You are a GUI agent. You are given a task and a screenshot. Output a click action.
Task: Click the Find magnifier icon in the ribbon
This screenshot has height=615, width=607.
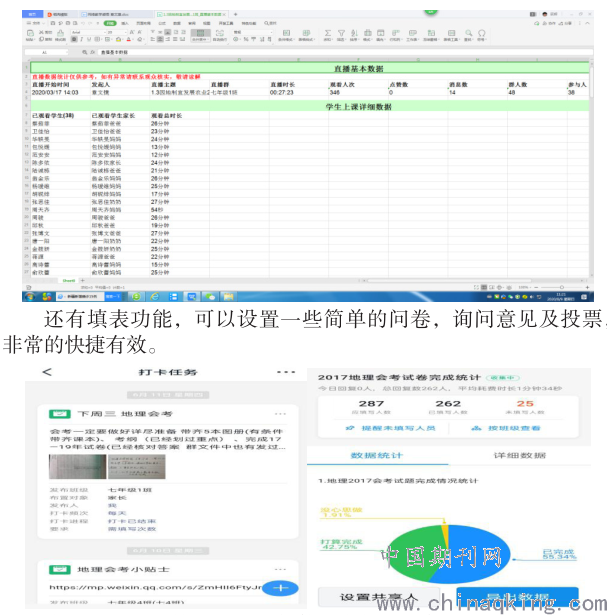[469, 33]
